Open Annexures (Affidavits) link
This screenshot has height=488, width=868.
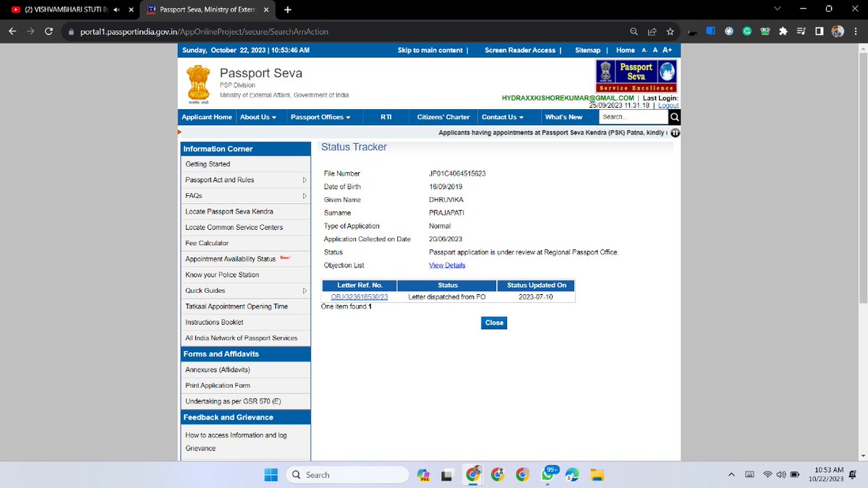click(218, 370)
